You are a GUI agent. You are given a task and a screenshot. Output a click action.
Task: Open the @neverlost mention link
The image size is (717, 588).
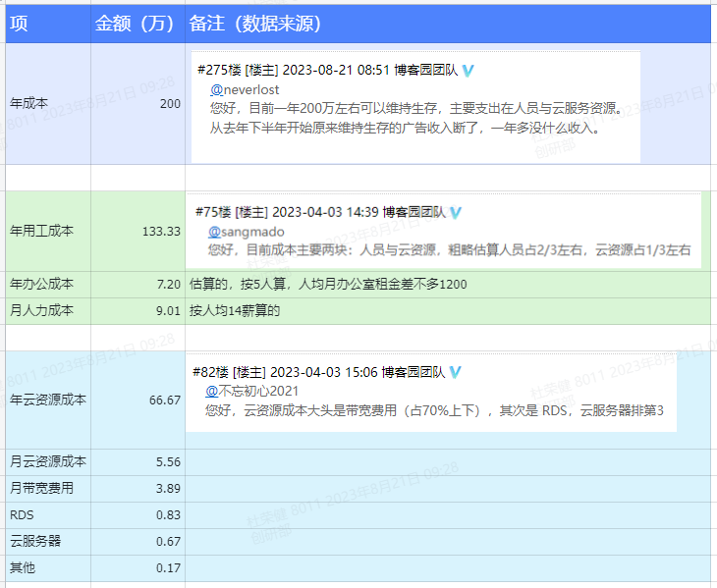[245, 89]
